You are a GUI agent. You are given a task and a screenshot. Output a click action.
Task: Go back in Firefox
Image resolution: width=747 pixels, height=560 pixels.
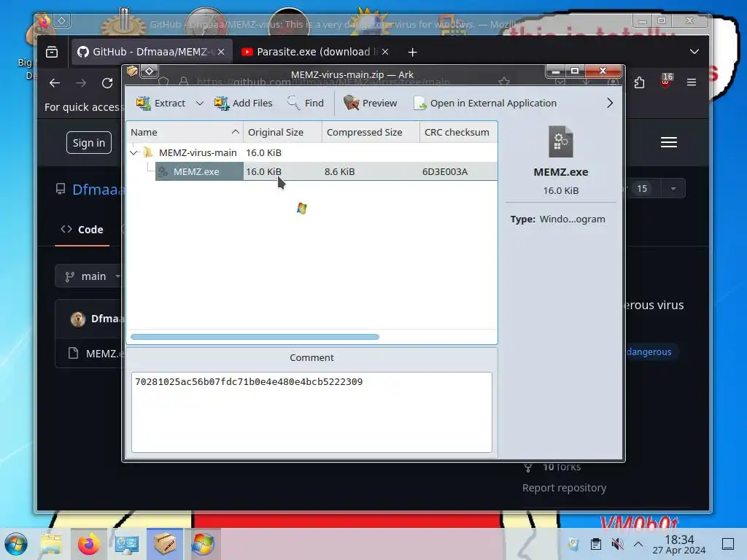point(54,83)
